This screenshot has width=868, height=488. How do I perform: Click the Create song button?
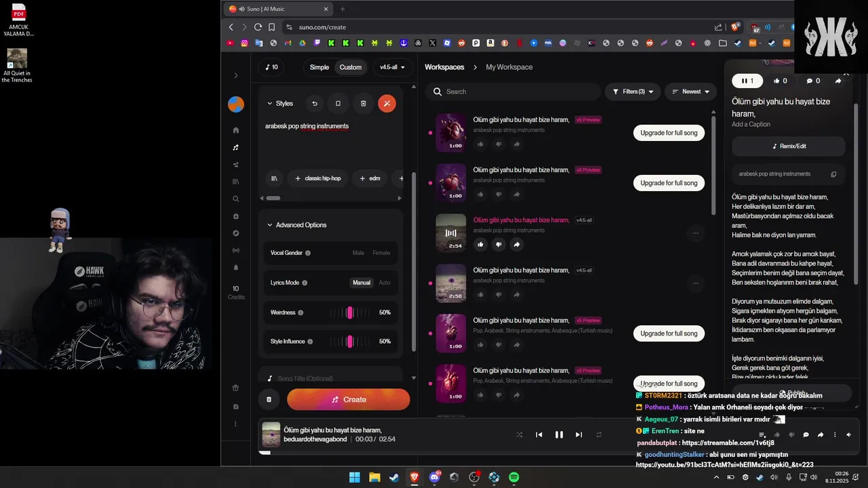tap(349, 400)
